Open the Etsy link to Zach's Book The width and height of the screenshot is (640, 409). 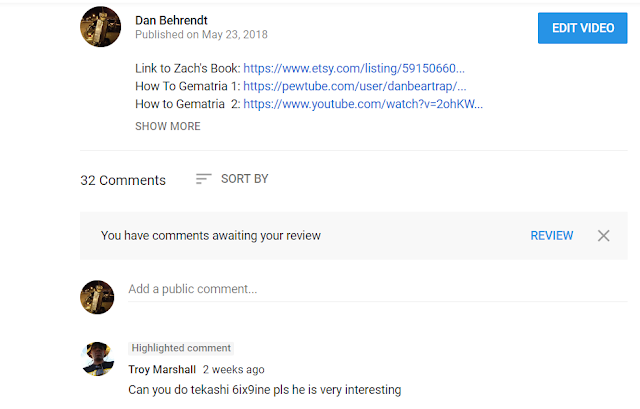[x=354, y=69]
